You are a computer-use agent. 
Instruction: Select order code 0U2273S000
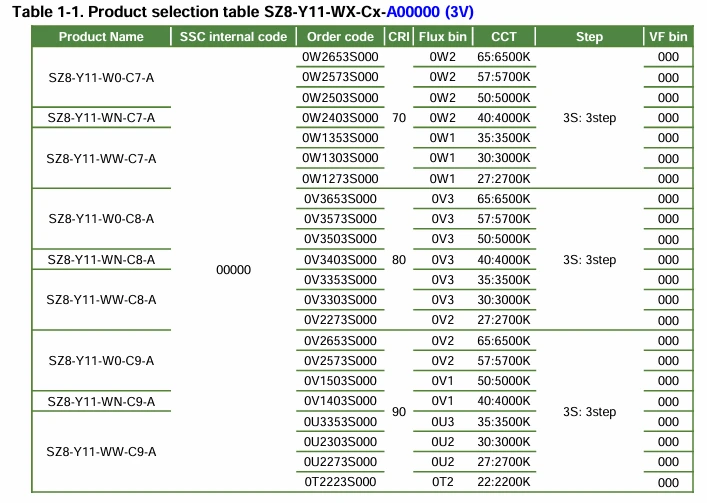[x=340, y=462]
